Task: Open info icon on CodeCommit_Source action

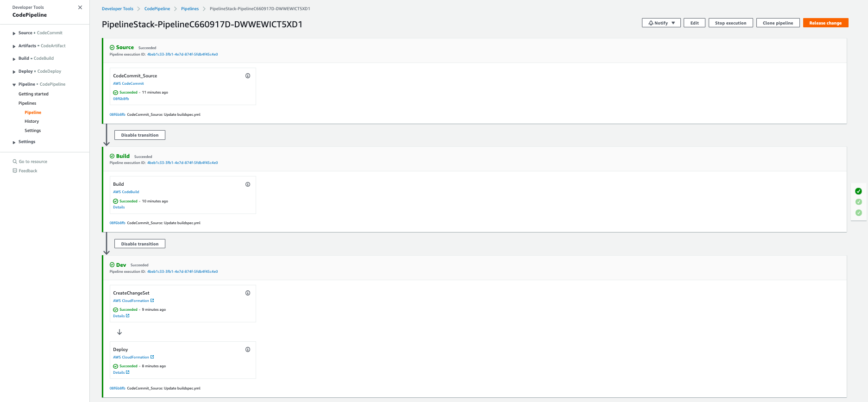Action: pos(248,76)
